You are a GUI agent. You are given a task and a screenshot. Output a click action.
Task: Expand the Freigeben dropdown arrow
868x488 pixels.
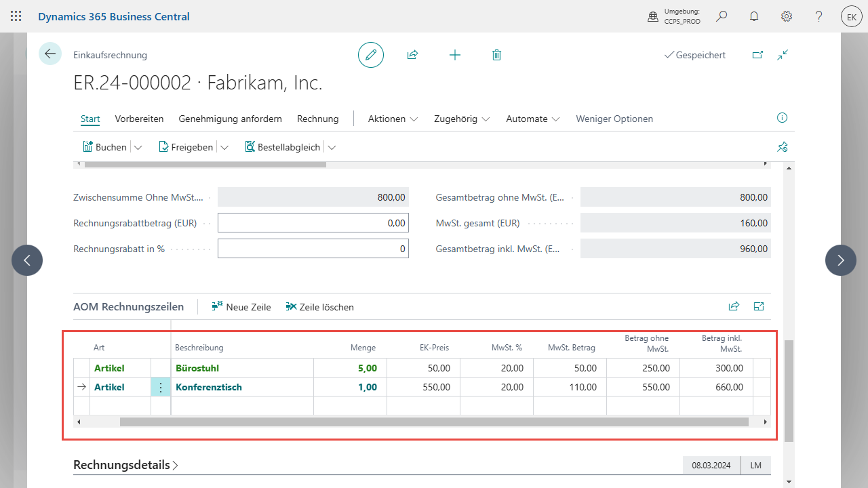[x=224, y=147]
